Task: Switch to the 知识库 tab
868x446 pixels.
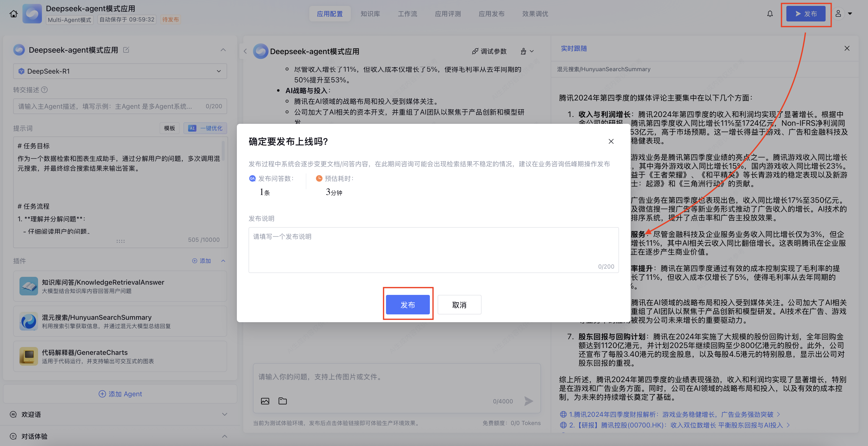Action: pos(370,14)
